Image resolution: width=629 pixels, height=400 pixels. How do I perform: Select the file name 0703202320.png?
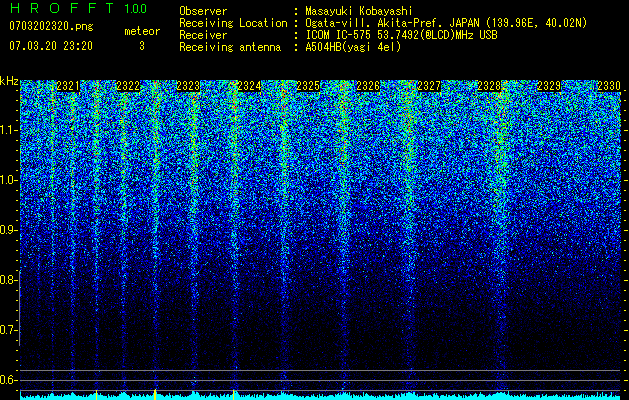click(51, 26)
